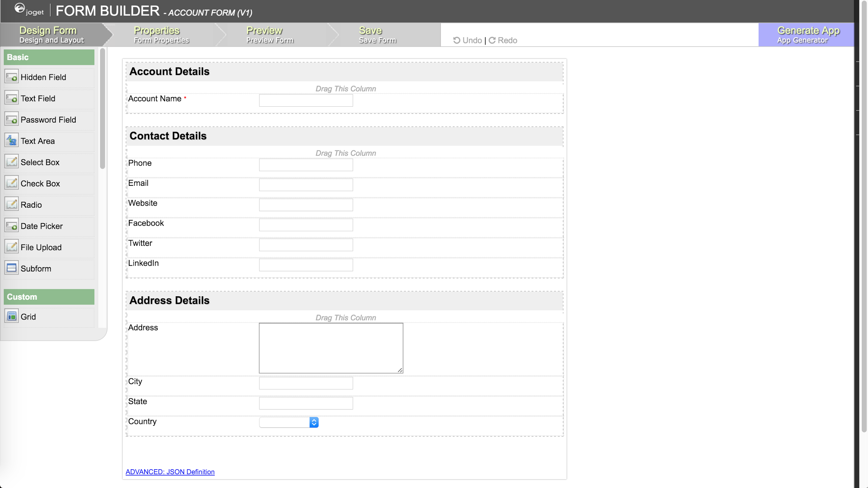The height and width of the screenshot is (488, 868).
Task: Click Drag This Column in Contact Details
Action: pyautogui.click(x=345, y=153)
